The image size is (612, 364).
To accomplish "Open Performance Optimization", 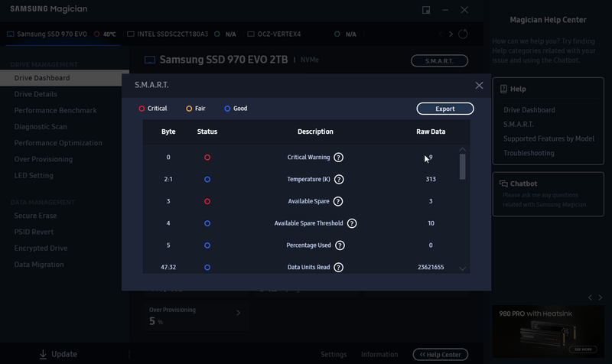I will coord(58,143).
